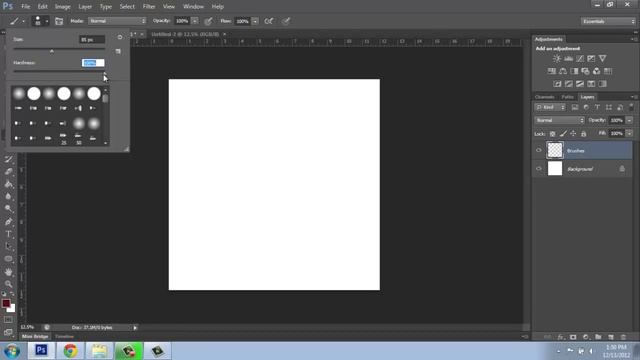Switch to the Paths tab
The image size is (640, 360).
point(567,97)
